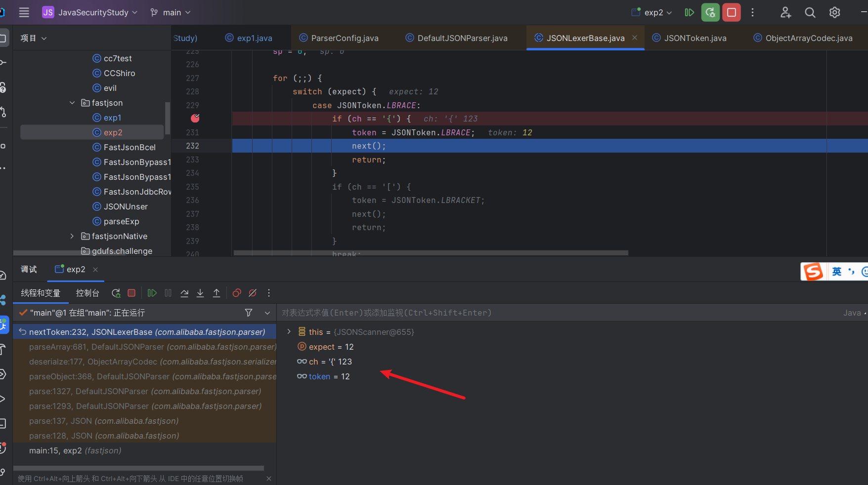Select the 调试 debug tool window label

coord(29,269)
